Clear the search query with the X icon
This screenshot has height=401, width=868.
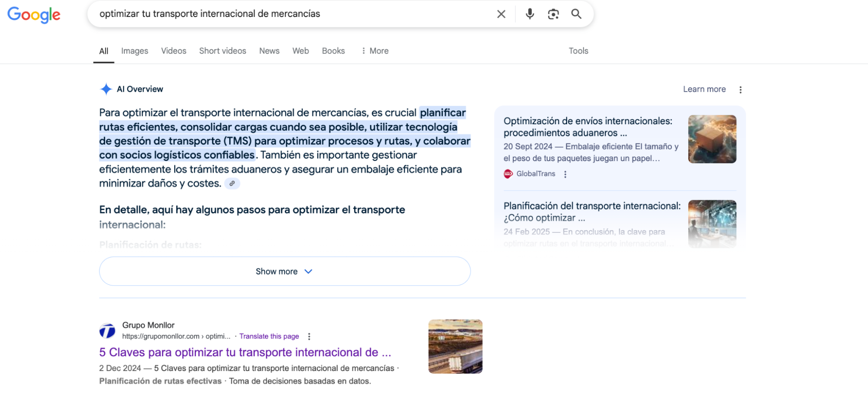click(x=501, y=13)
